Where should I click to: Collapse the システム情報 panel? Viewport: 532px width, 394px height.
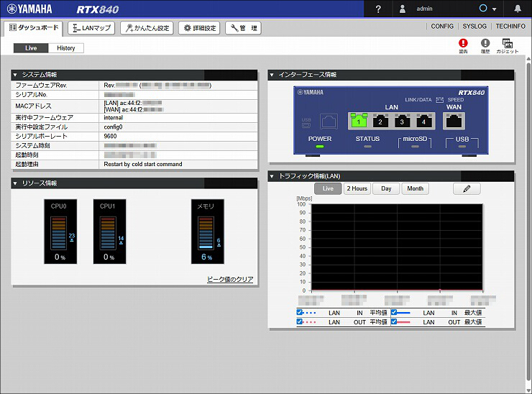click(x=15, y=75)
